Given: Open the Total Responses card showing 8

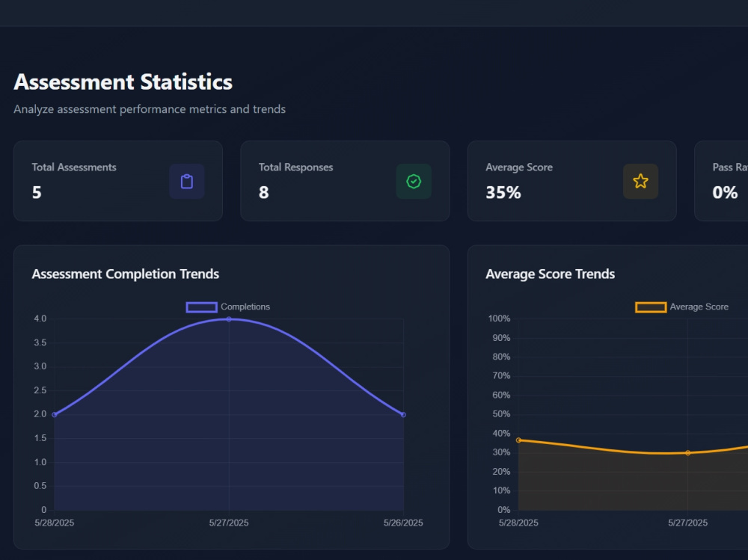Looking at the screenshot, I should (x=345, y=181).
